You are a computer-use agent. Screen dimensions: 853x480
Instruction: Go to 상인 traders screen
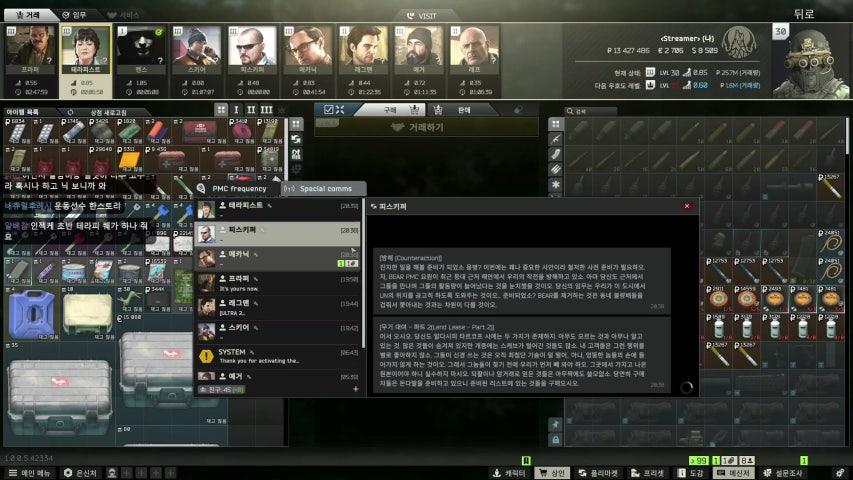(x=552, y=473)
